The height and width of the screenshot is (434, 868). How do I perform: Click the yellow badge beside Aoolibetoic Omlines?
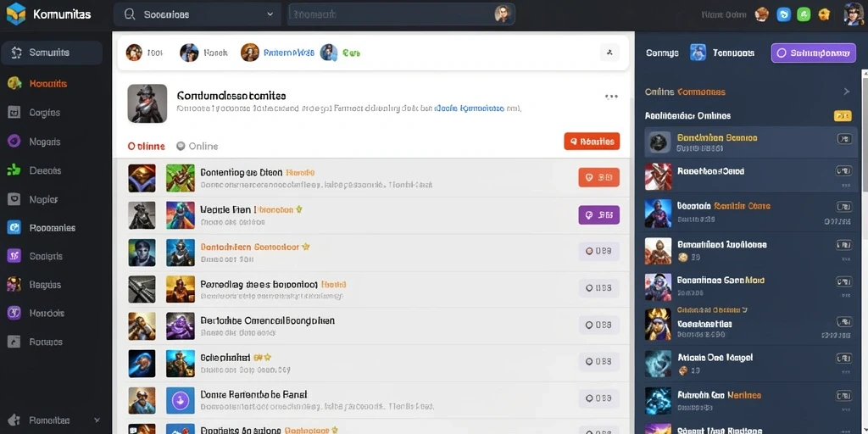click(843, 115)
